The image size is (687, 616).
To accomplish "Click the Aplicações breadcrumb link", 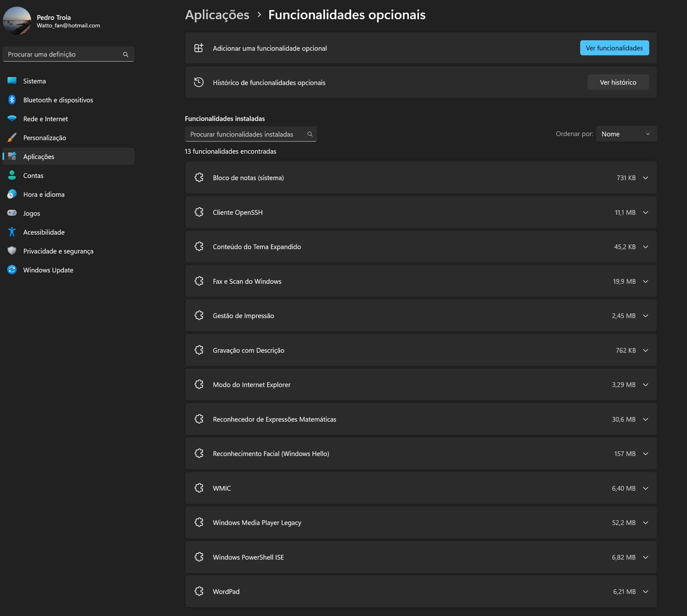I will click(x=217, y=15).
